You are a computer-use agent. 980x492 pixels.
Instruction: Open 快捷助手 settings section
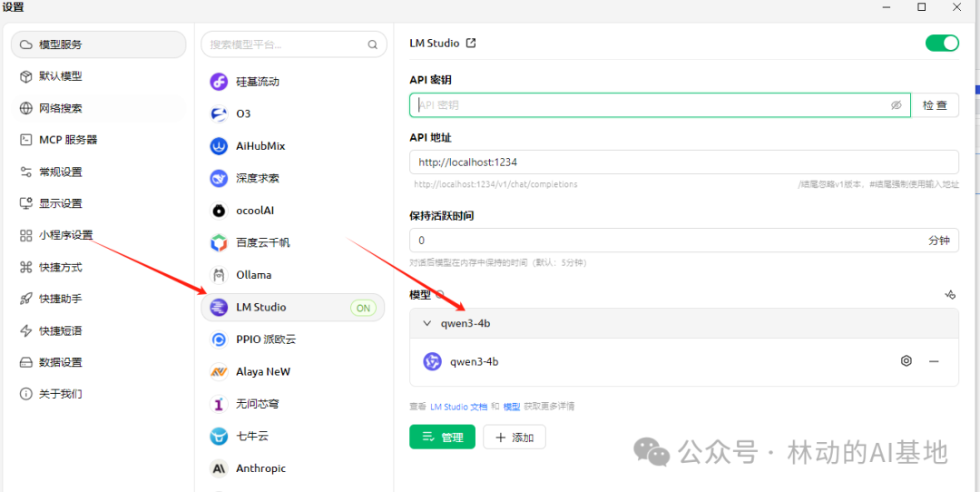click(99, 299)
